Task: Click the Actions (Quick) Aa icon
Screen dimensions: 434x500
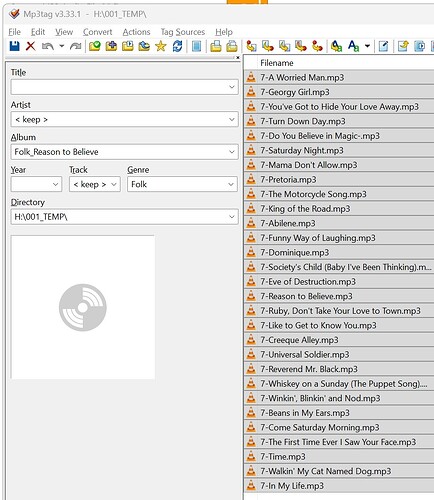Action: click(x=353, y=46)
